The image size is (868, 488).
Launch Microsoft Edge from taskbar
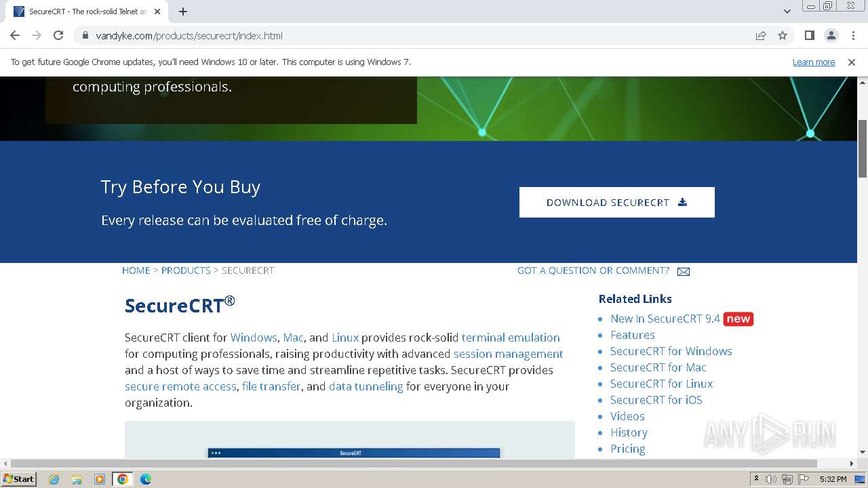click(146, 479)
